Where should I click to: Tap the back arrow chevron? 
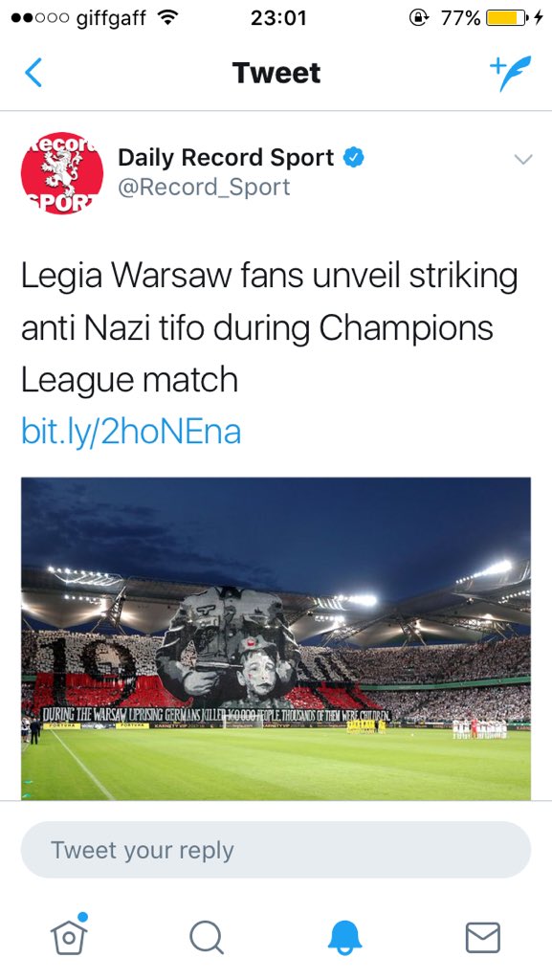pos(33,73)
